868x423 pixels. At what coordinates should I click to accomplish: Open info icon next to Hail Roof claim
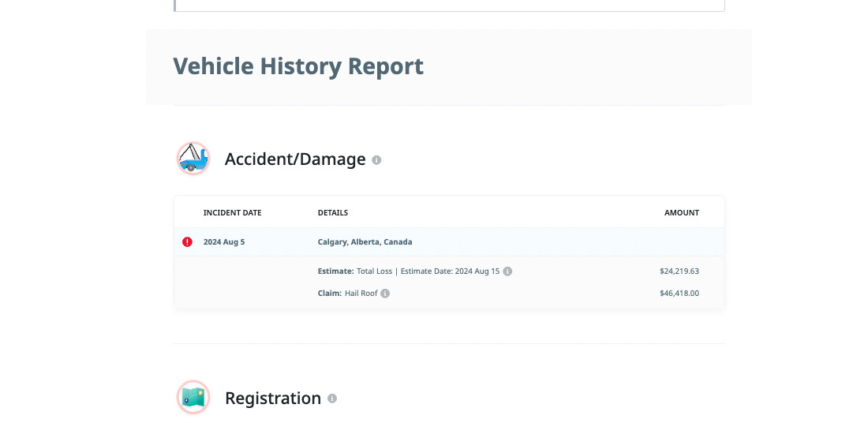coord(385,294)
